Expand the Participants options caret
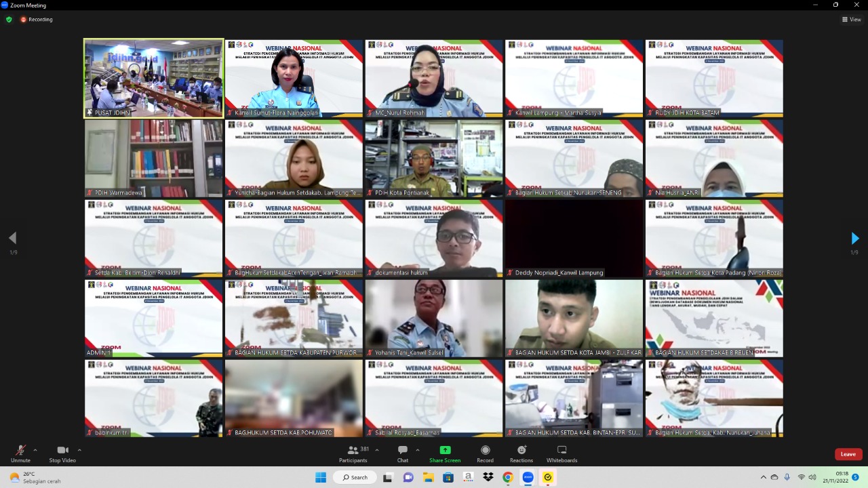Screen dimensions: 868x488 tap(377, 449)
